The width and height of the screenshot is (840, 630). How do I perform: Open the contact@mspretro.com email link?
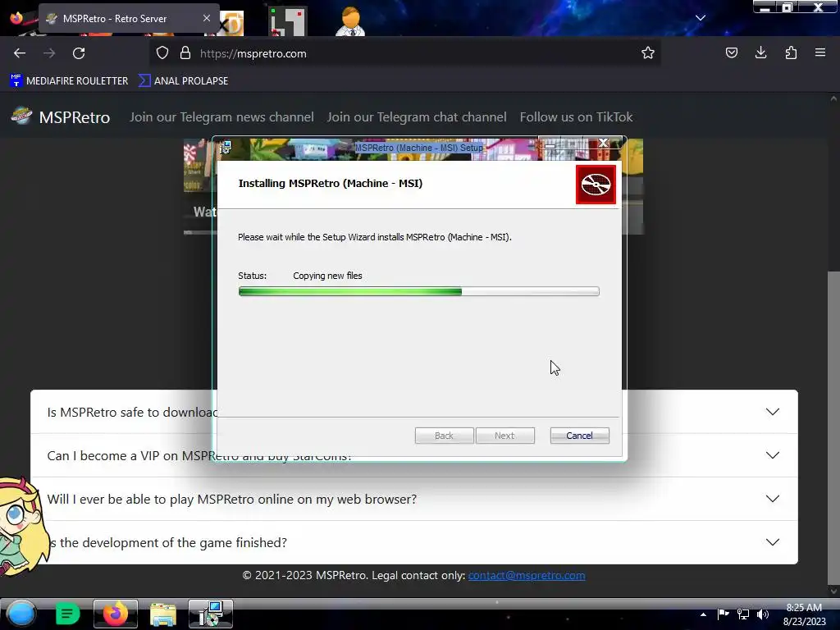pyautogui.click(x=527, y=575)
